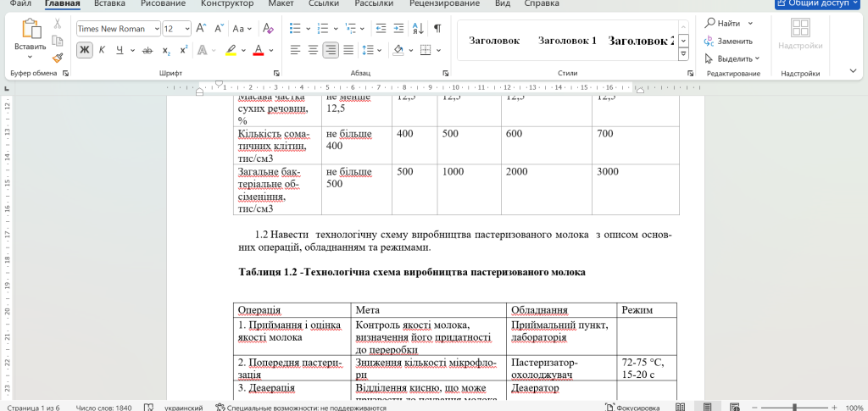
Task: Sort text using the A-Я sort icon
Action: [419, 28]
